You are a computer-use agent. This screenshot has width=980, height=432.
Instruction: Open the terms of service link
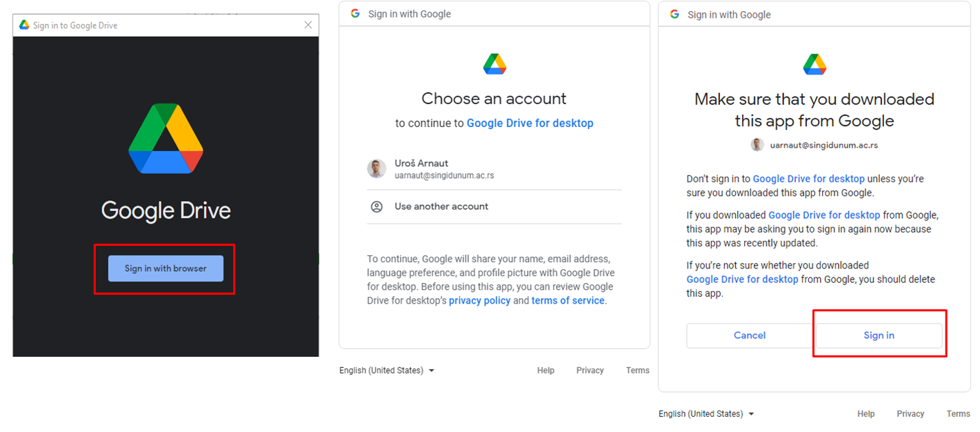click(568, 300)
